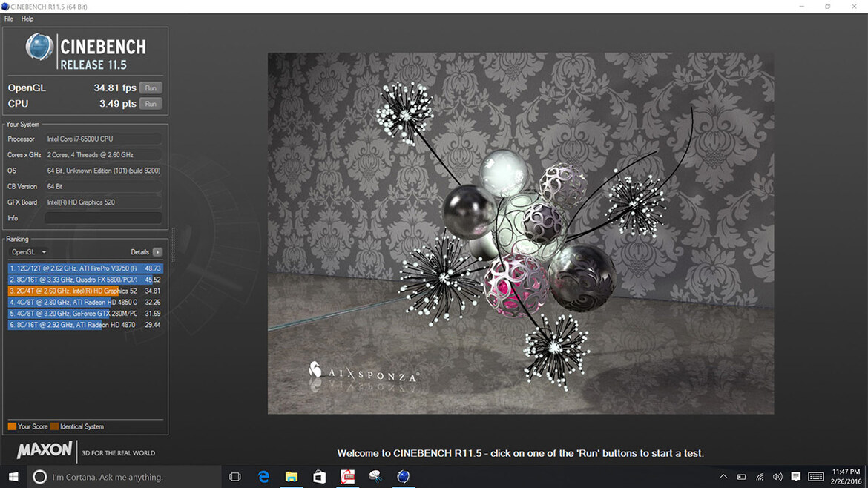
Task: Show ranking Details with the arrow button
Action: [158, 251]
